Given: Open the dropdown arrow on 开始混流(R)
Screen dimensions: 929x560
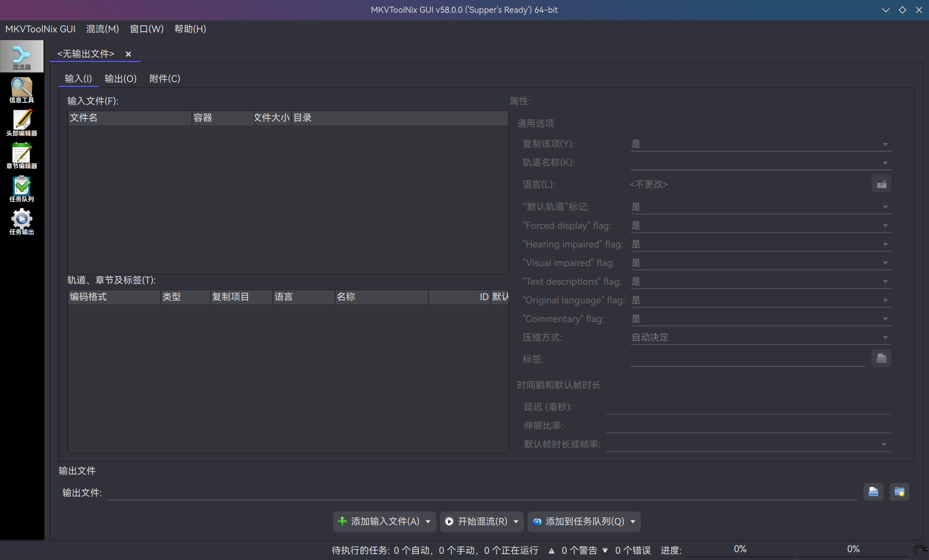Looking at the screenshot, I should coord(516,521).
